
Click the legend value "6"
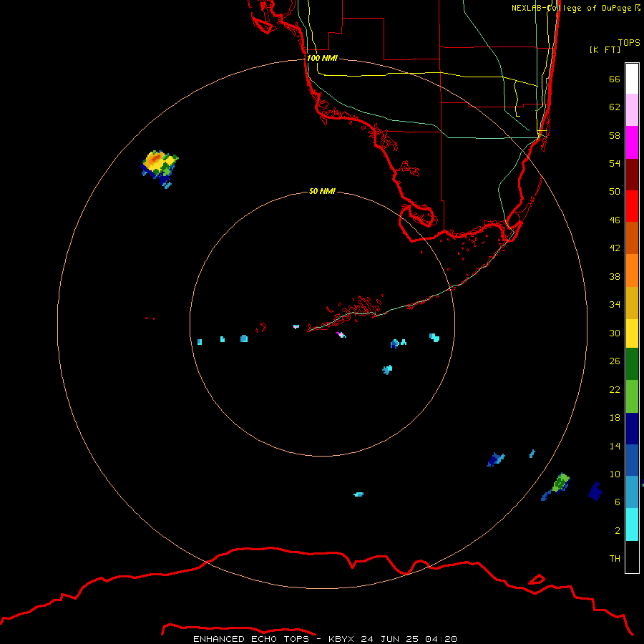[618, 502]
